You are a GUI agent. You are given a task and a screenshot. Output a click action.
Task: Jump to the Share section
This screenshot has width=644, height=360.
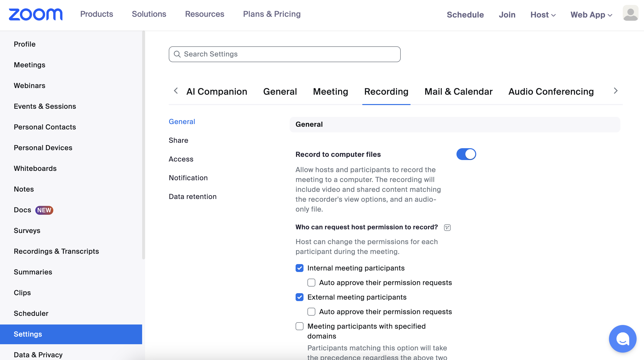(x=178, y=140)
